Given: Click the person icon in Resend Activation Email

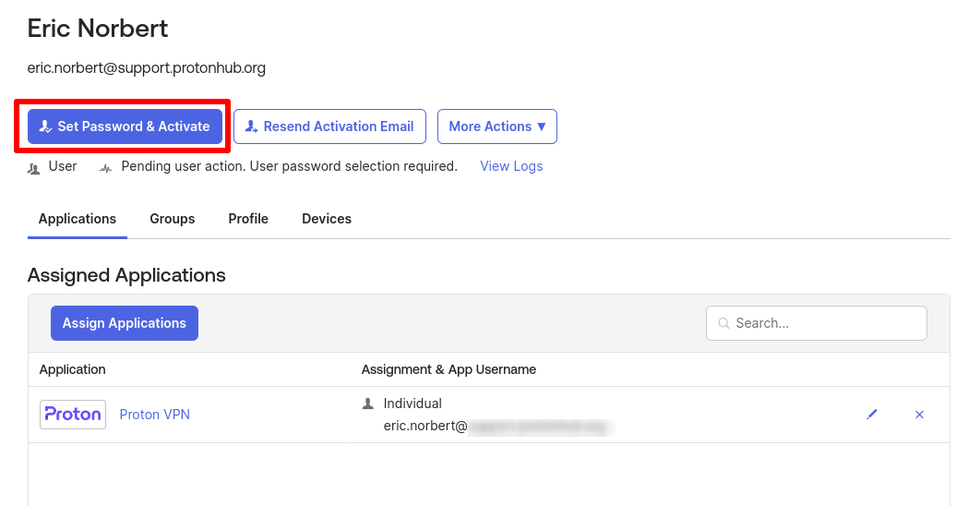Looking at the screenshot, I should 251,126.
